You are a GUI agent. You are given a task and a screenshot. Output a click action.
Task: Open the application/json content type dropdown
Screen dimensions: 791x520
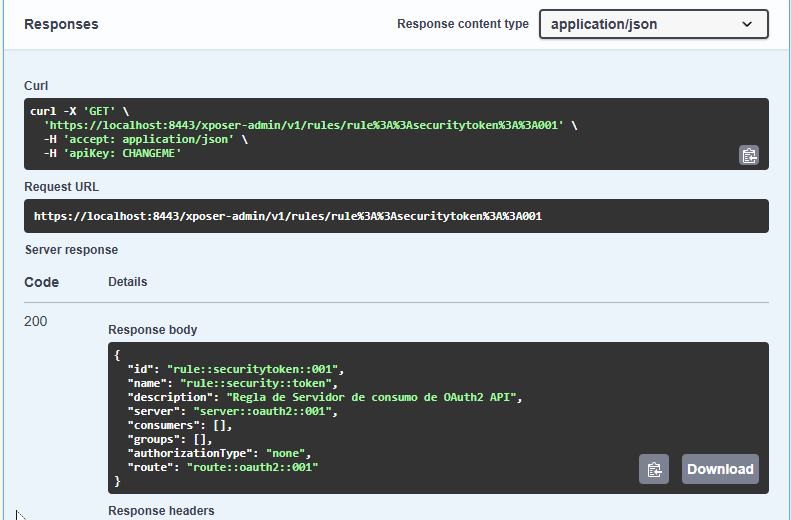(653, 24)
